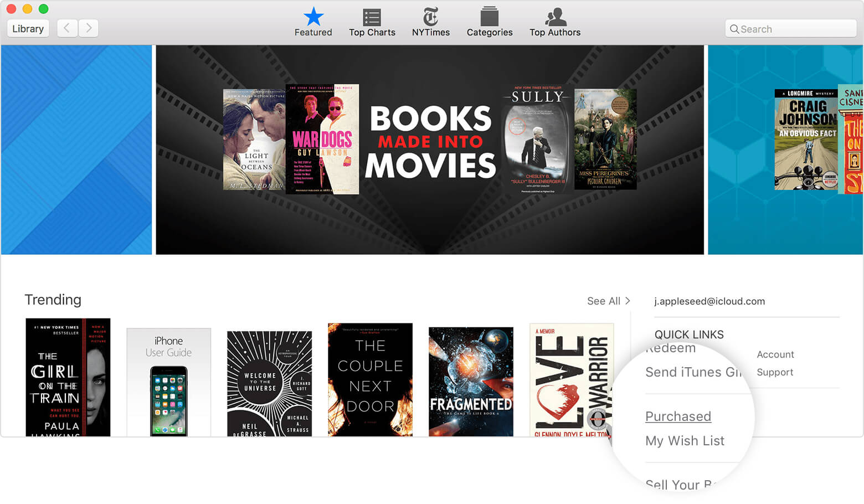
Task: Click the j.appleseed@icloud.com account email
Action: [x=709, y=301]
